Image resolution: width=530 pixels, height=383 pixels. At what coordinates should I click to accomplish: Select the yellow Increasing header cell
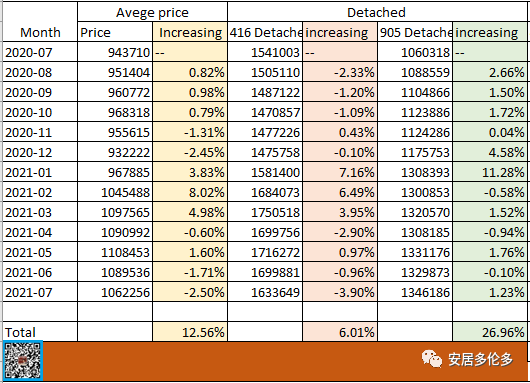[x=190, y=32]
